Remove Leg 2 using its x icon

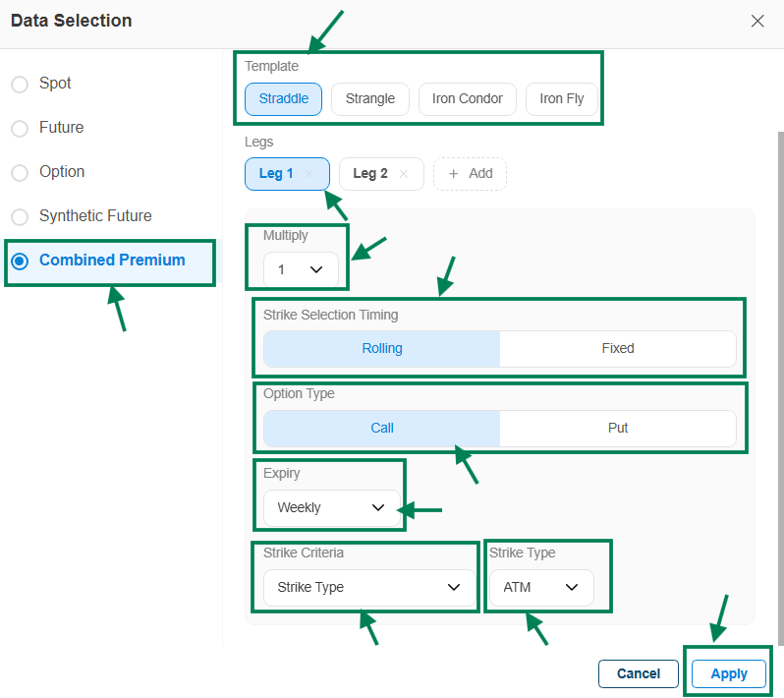click(403, 174)
